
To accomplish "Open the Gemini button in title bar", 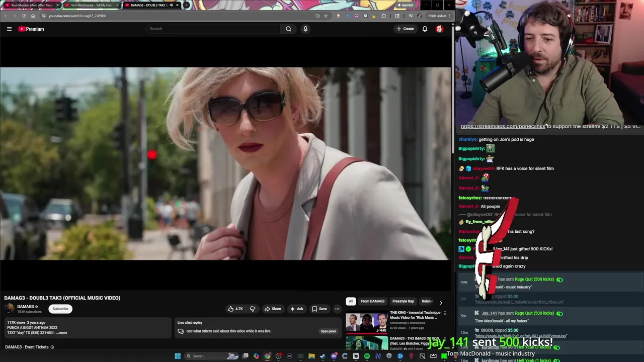I will click(x=405, y=5).
